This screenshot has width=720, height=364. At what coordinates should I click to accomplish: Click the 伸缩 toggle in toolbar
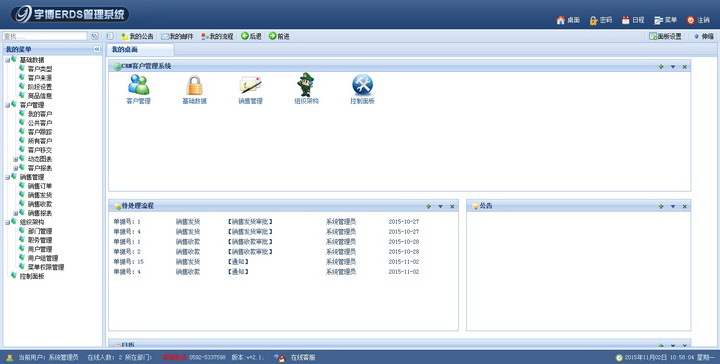click(x=703, y=36)
